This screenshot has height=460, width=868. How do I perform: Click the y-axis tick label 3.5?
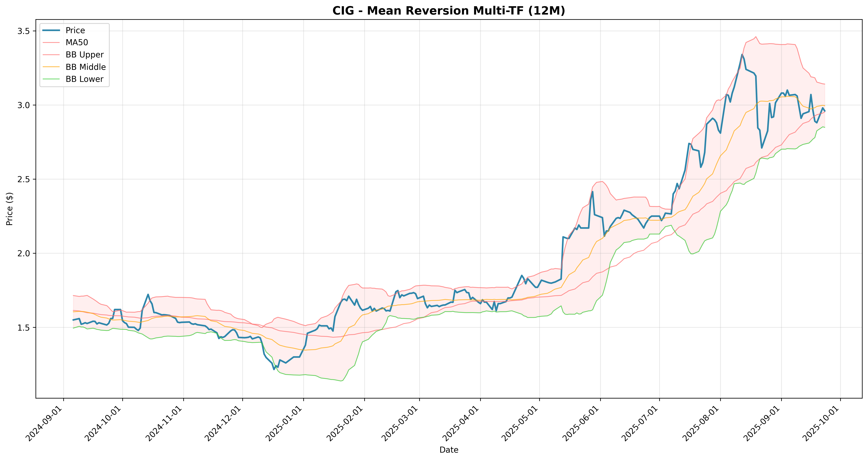click(x=23, y=31)
